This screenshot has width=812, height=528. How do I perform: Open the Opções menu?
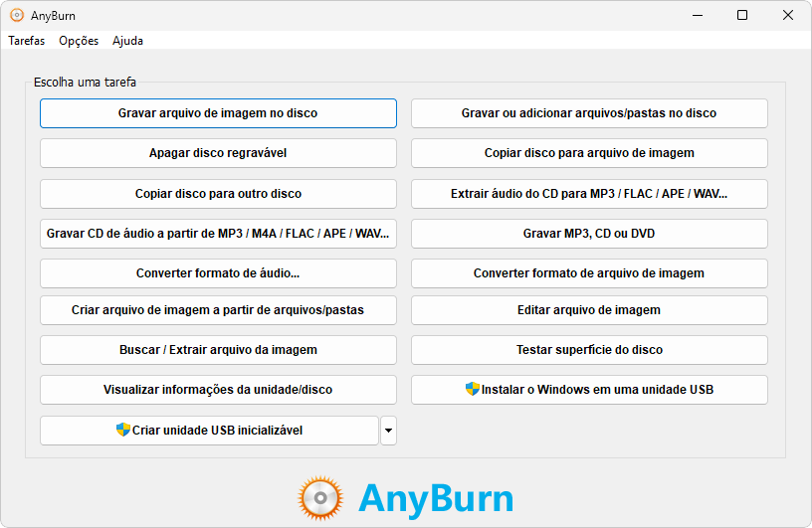tap(79, 41)
